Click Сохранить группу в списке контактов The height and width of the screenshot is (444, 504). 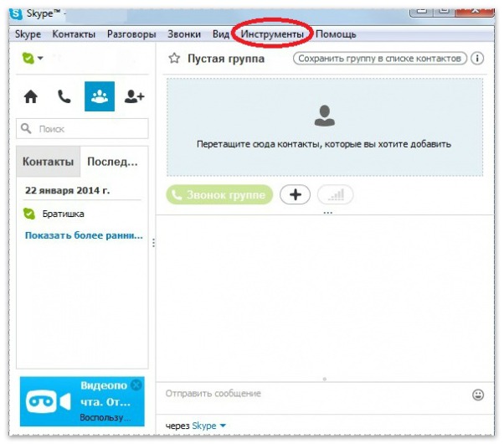click(380, 59)
